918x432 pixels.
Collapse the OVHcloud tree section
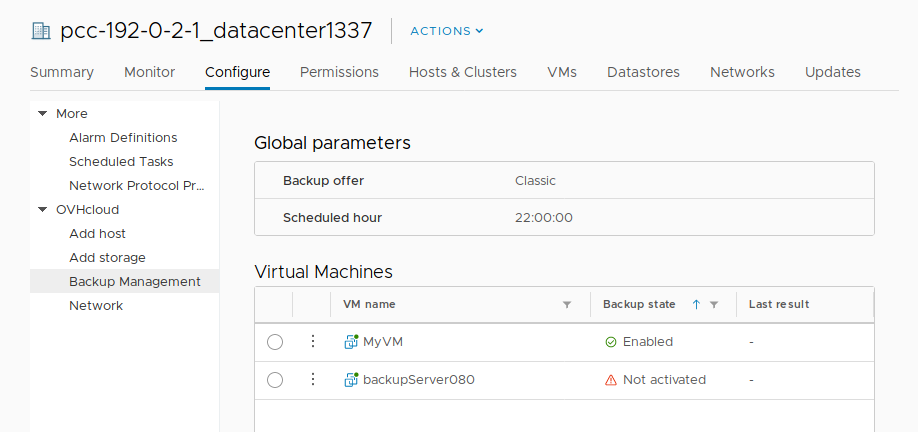coord(43,210)
